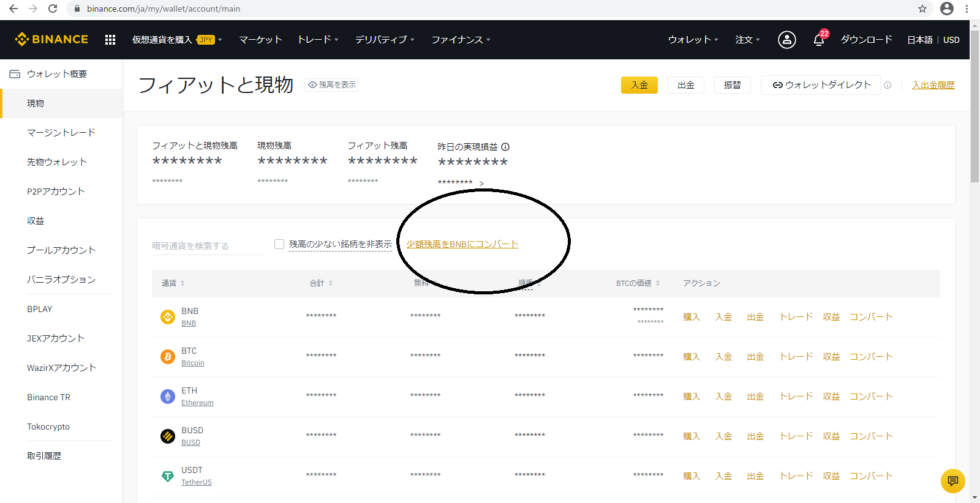Focus the 暗号通貨を検索する search field
The width and height of the screenshot is (980, 503).
point(207,246)
